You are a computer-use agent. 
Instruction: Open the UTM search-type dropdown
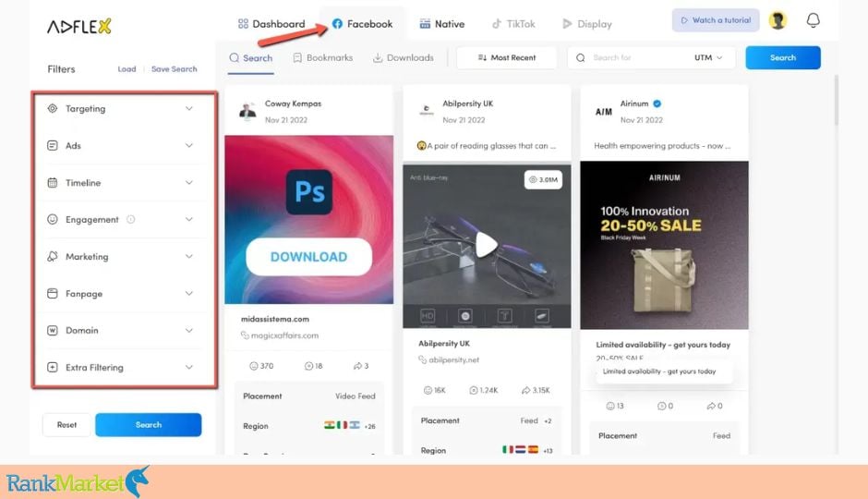pos(708,57)
